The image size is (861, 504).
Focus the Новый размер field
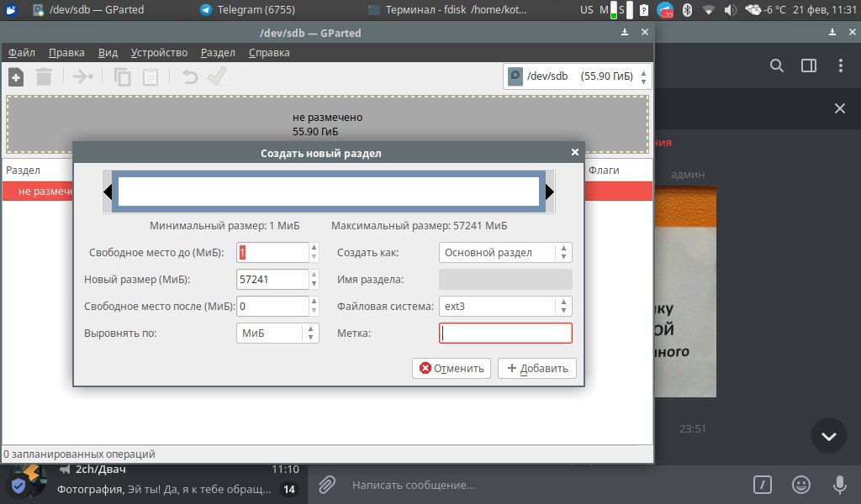272,279
